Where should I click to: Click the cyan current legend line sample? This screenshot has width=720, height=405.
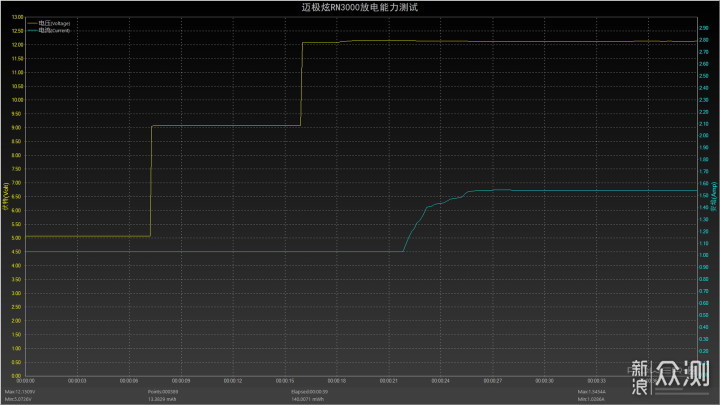click(x=33, y=31)
